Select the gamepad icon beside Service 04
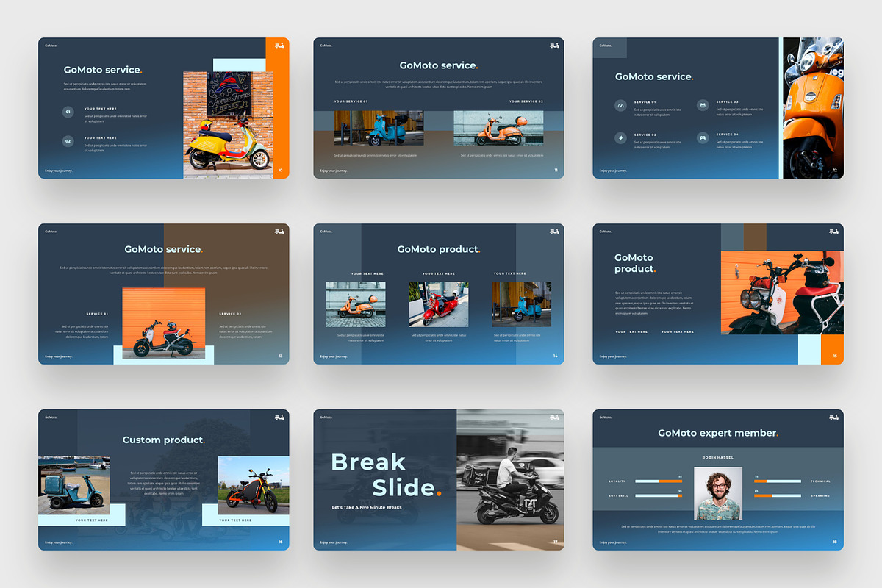This screenshot has width=882, height=588. [703, 137]
